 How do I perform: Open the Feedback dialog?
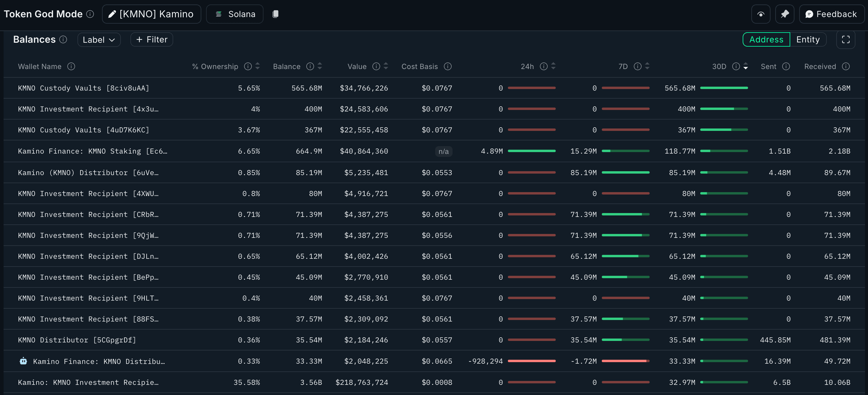[832, 14]
